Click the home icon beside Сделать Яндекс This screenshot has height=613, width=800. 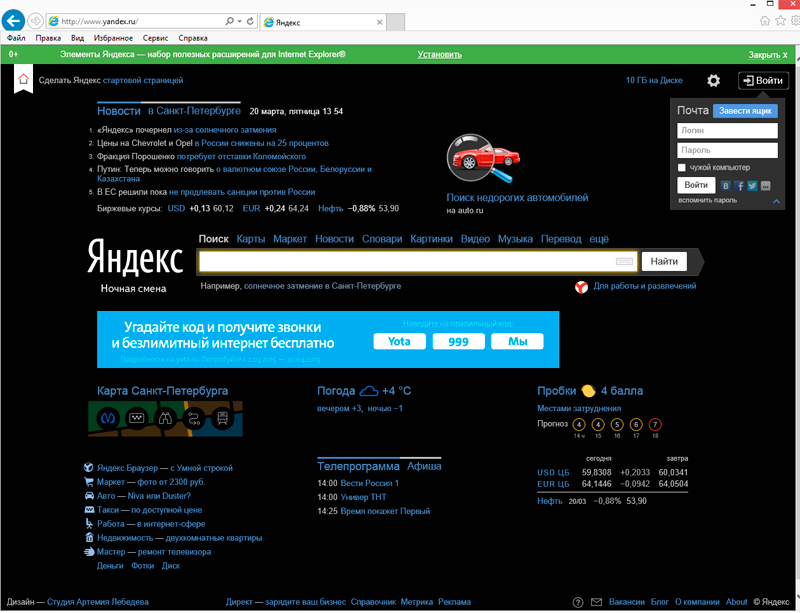[x=23, y=79]
